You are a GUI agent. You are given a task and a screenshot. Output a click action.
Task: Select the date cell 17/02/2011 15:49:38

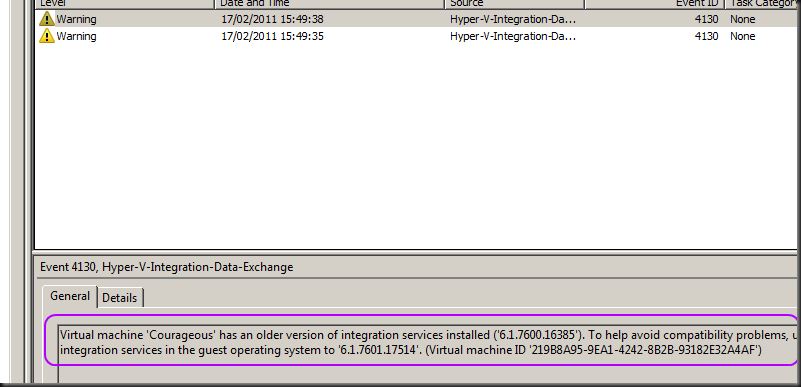(272, 19)
